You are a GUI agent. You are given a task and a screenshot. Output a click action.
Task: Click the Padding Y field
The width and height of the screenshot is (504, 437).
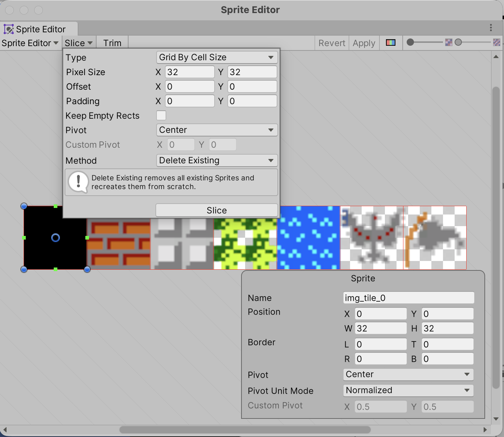point(252,101)
